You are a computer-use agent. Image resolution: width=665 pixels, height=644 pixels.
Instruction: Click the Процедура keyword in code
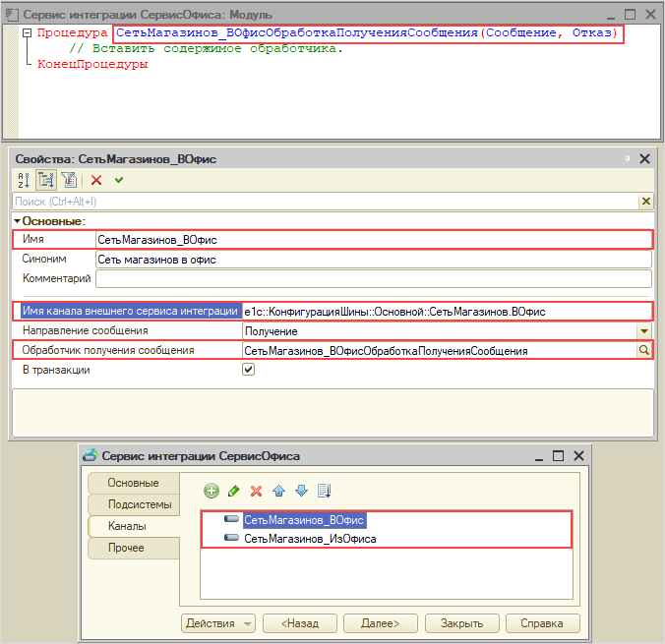[x=72, y=33]
